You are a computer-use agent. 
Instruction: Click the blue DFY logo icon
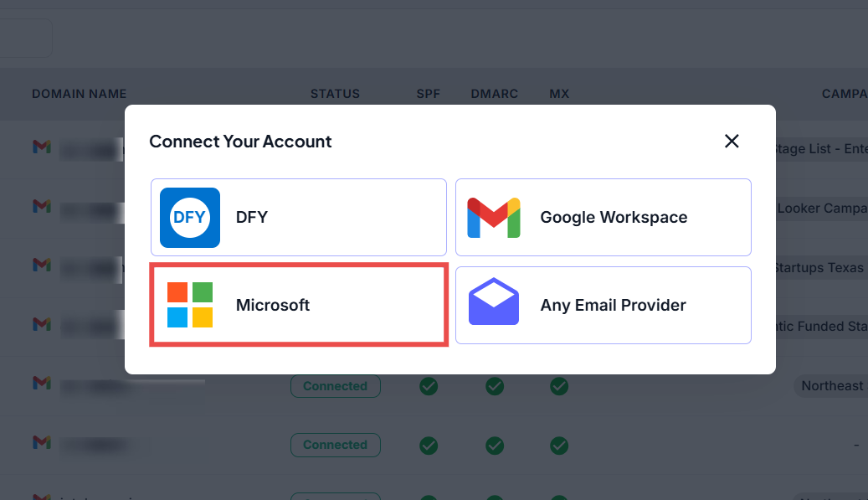(x=190, y=218)
